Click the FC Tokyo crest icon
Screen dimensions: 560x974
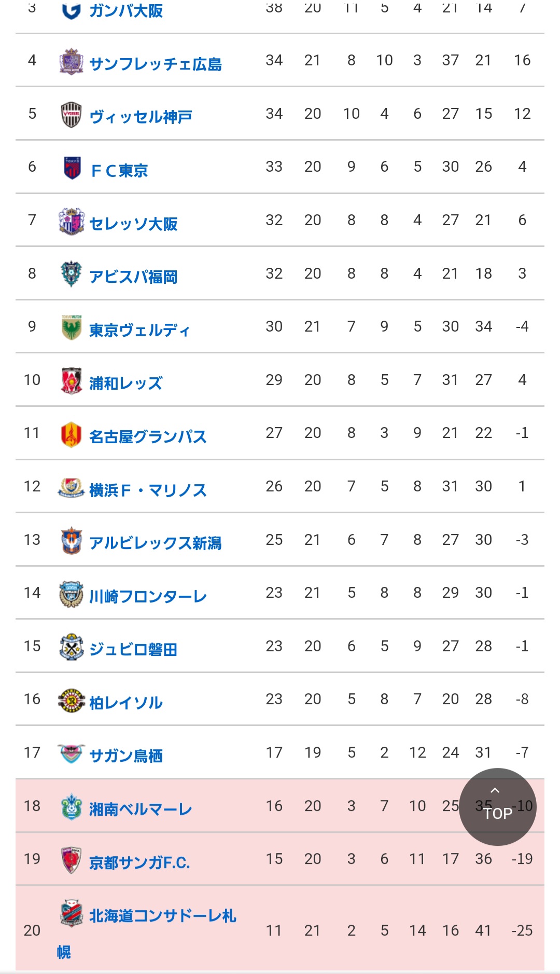(72, 168)
